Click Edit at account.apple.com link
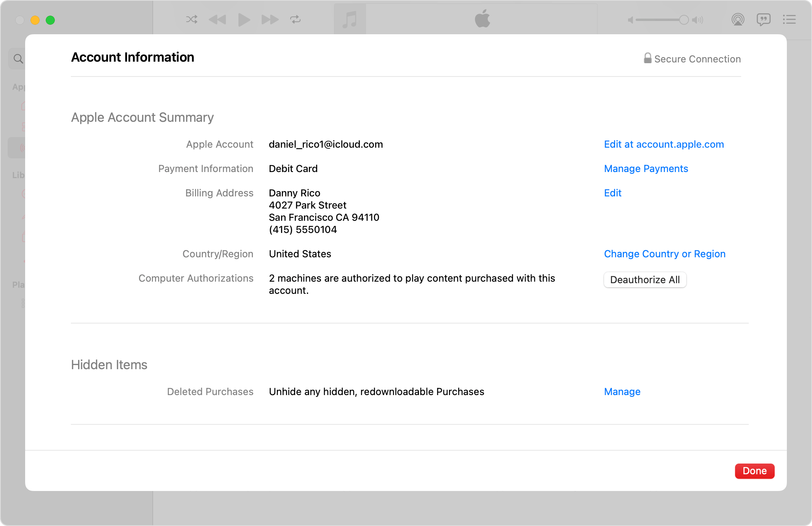This screenshot has height=526, width=812. coord(663,144)
